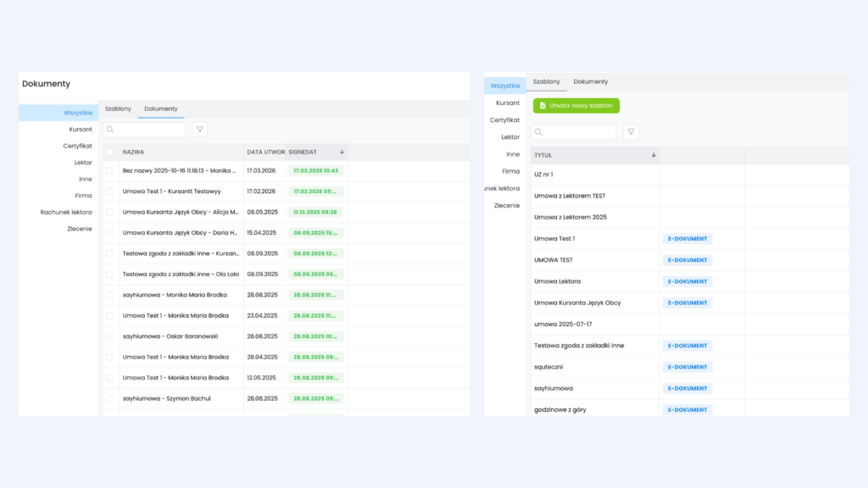Viewport: 868px width, 488px height.
Task: Toggle the select-all checkbox in the NAZWA header row
Action: pos(109,152)
